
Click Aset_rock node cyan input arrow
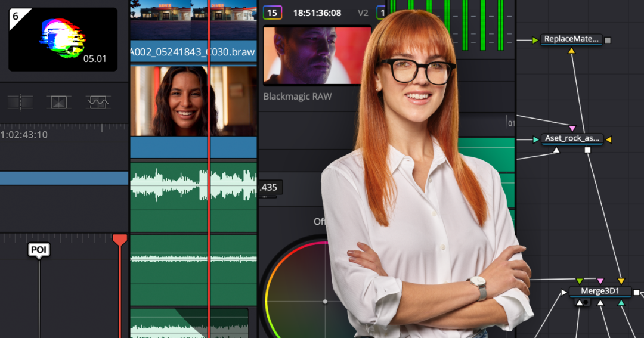535,139
